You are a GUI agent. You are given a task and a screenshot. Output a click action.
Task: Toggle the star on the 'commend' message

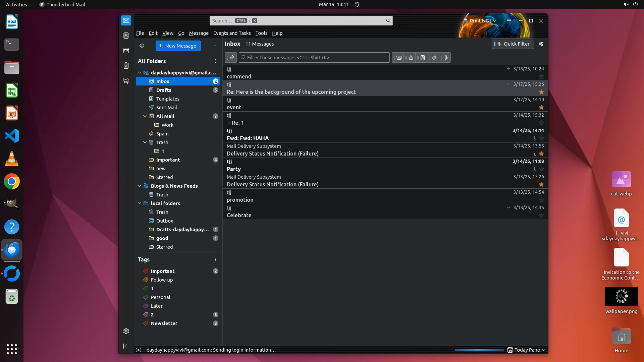541,77
